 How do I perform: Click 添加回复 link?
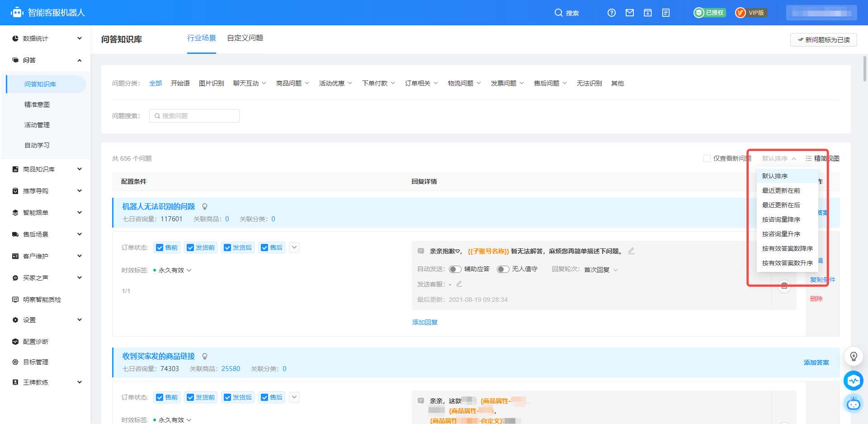click(x=425, y=322)
